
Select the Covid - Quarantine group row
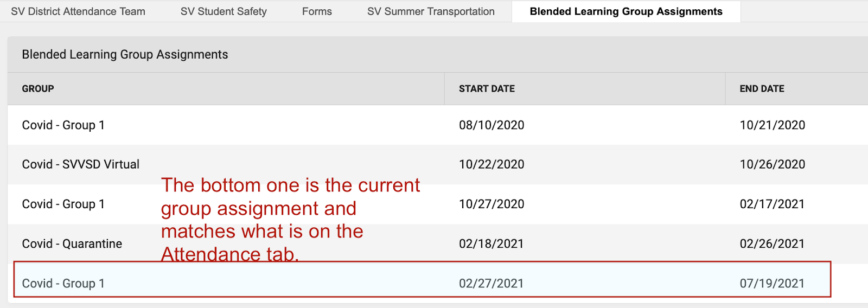click(72, 244)
